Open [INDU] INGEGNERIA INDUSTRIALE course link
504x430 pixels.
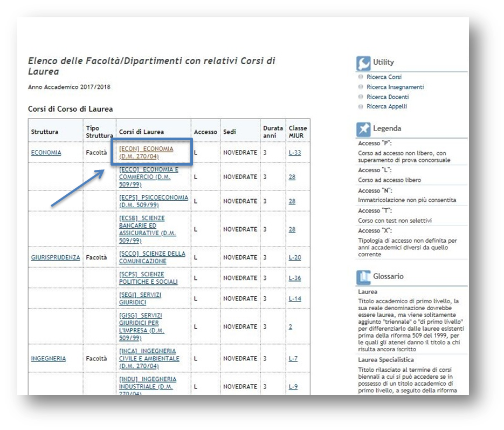(x=148, y=386)
